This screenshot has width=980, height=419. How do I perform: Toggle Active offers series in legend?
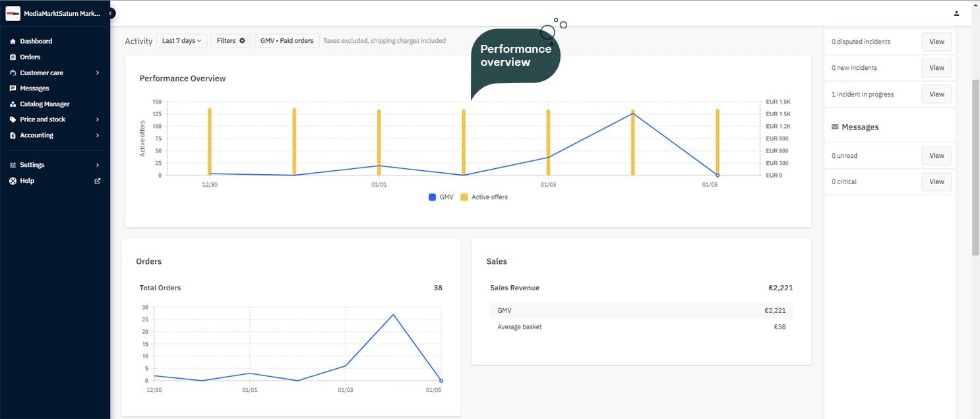[x=484, y=197]
